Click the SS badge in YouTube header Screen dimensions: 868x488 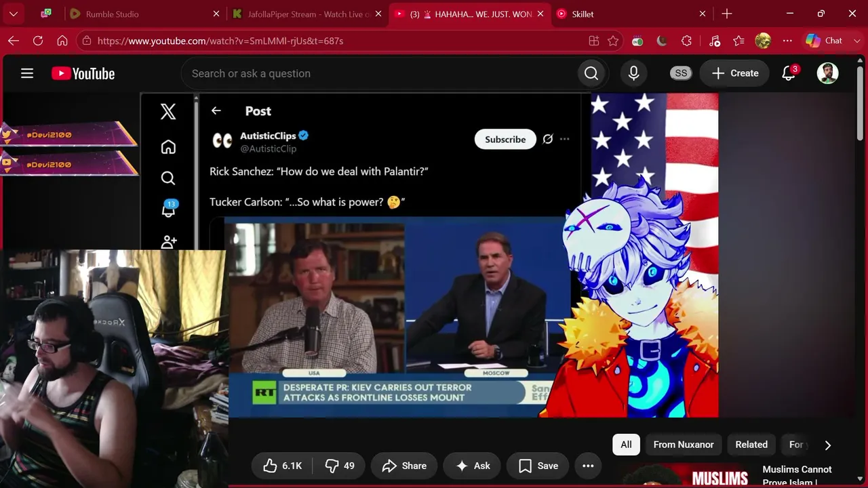681,73
